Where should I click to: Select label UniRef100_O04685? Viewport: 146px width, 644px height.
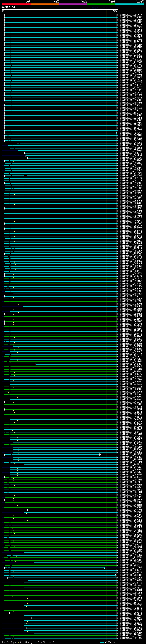point(131,344)
